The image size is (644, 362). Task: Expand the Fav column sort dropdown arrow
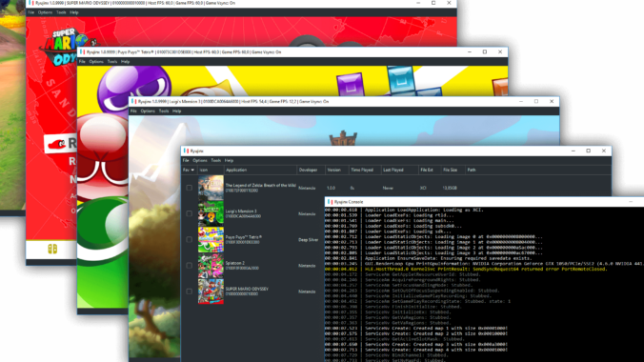(192, 171)
